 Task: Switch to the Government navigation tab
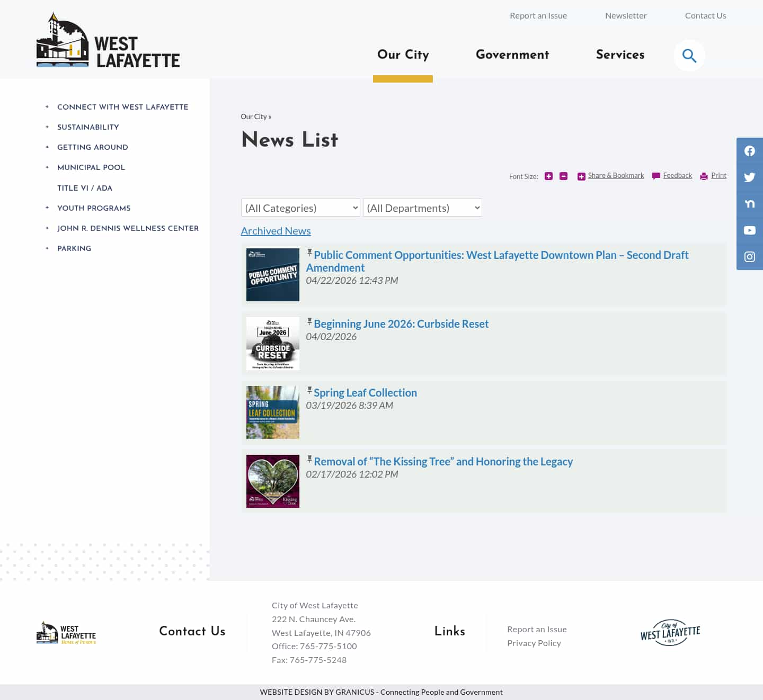pyautogui.click(x=512, y=55)
